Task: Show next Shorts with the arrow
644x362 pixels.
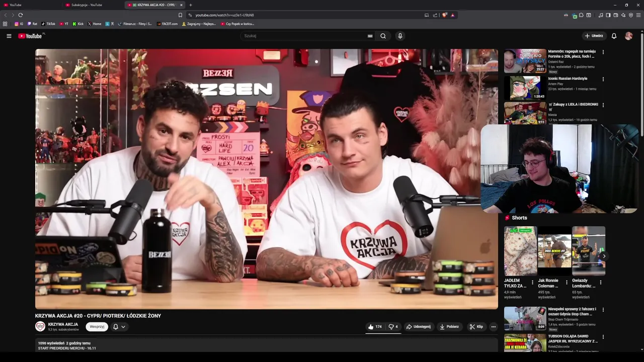Action: 604,256
